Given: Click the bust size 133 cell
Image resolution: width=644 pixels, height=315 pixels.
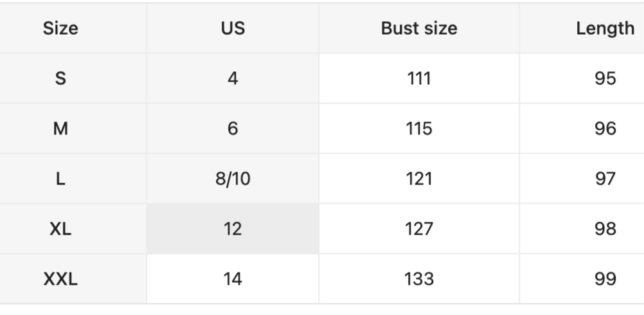Looking at the screenshot, I should point(419,279).
